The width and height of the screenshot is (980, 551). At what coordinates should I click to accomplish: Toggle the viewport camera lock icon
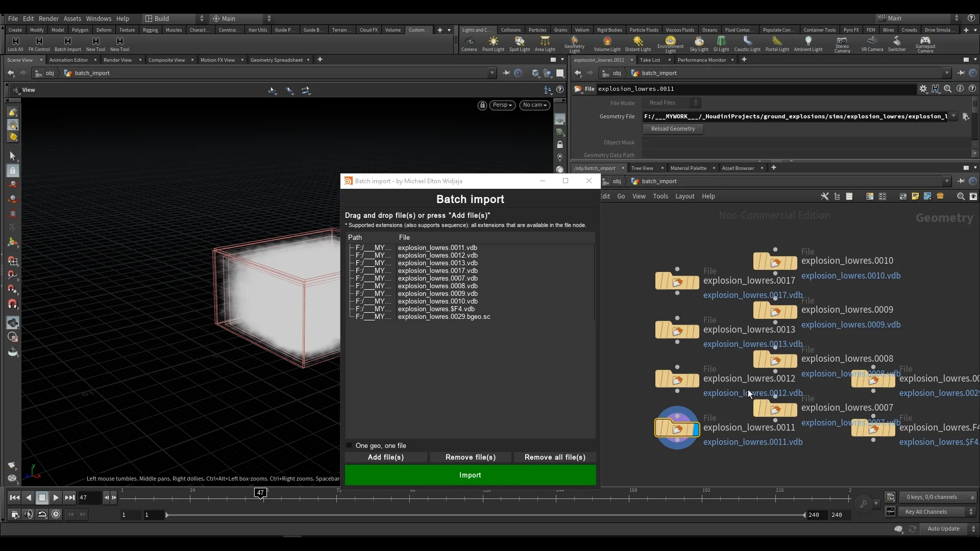[x=482, y=105]
